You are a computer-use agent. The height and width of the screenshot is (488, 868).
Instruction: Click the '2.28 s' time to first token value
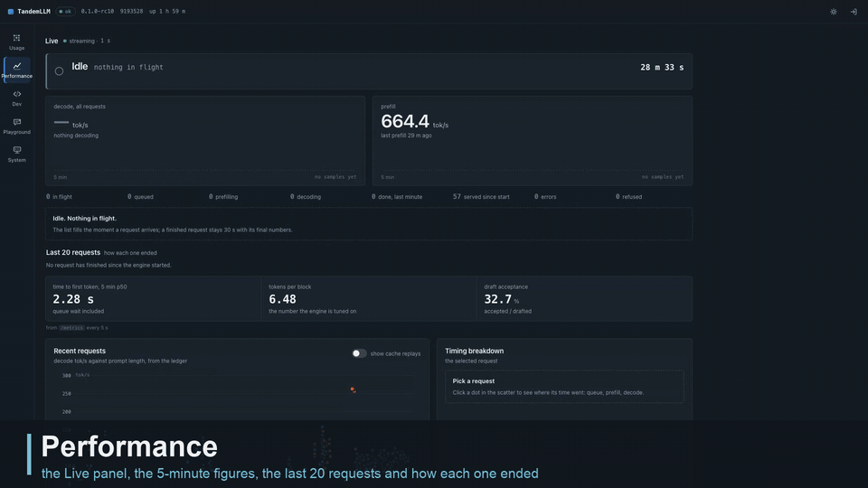73,299
